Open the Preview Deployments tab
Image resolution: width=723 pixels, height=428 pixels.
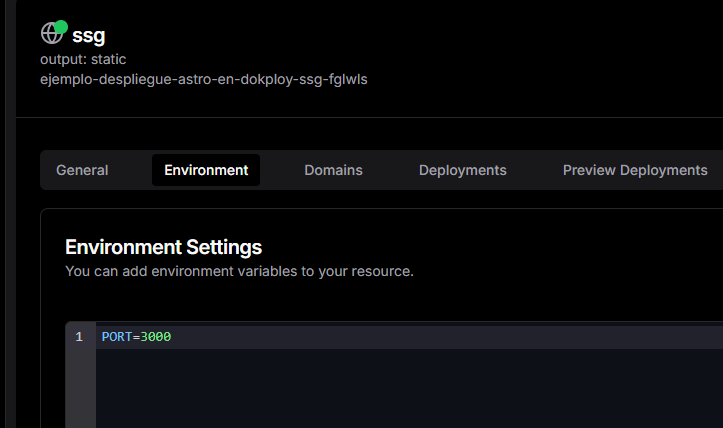pyautogui.click(x=634, y=170)
